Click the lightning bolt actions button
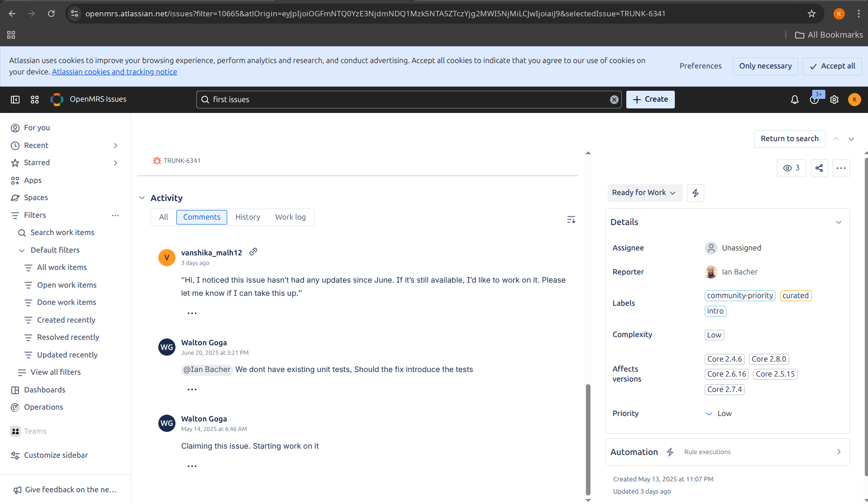The image size is (868, 504). pyautogui.click(x=695, y=193)
